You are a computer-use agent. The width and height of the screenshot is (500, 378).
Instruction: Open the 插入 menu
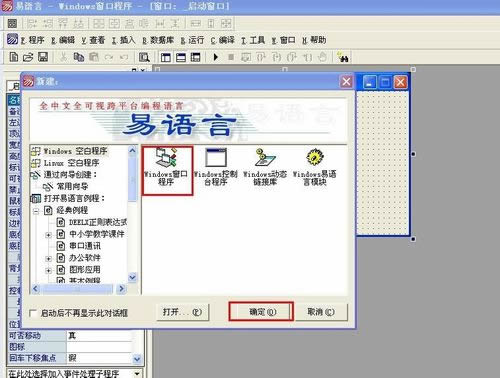click(x=124, y=40)
